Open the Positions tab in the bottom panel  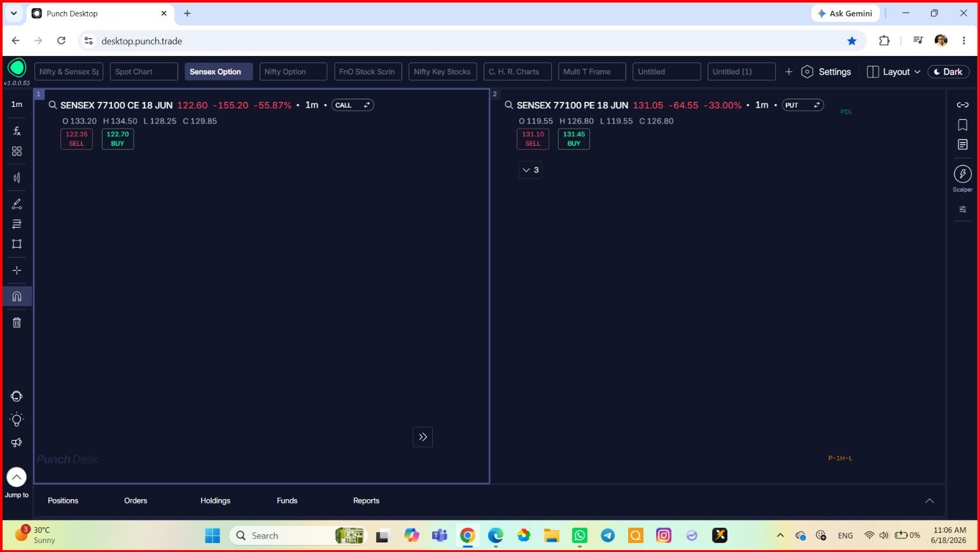pyautogui.click(x=63, y=500)
